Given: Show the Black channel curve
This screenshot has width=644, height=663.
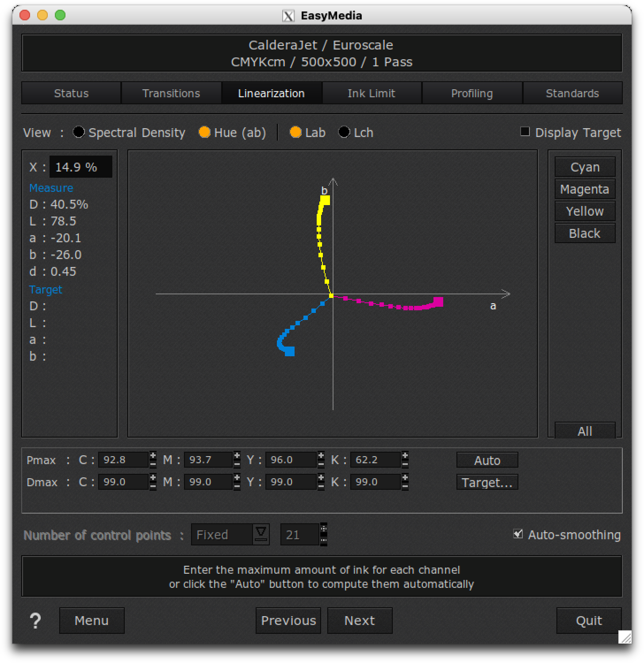Looking at the screenshot, I should click(585, 233).
